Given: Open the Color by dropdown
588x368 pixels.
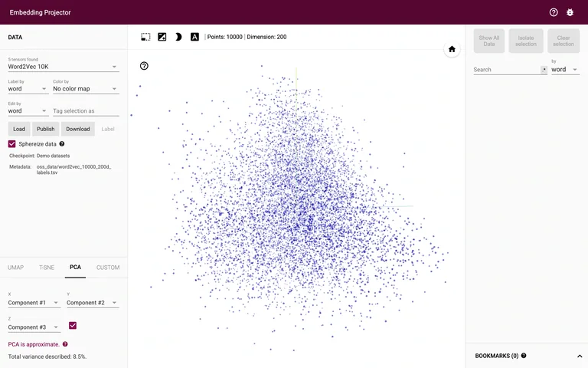Looking at the screenshot, I should (x=86, y=89).
